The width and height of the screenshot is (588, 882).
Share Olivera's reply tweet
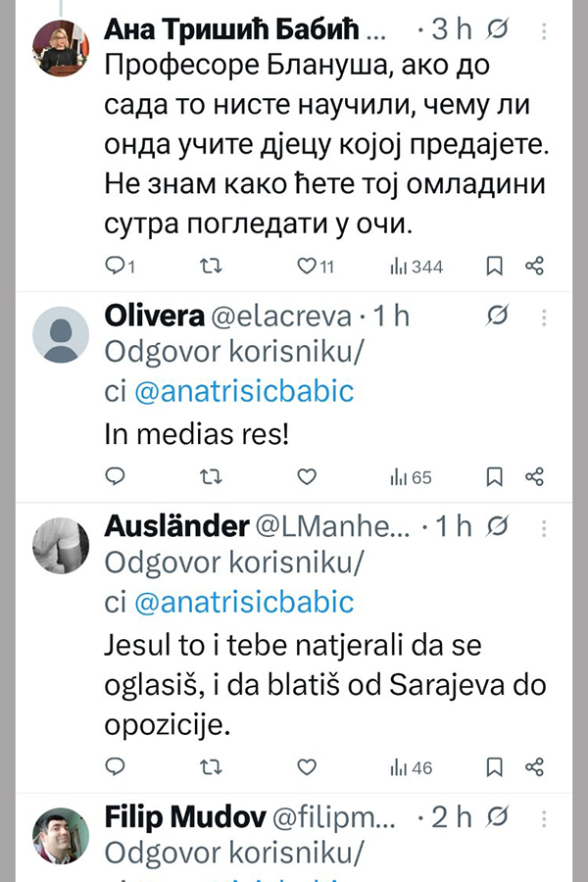[x=534, y=477]
